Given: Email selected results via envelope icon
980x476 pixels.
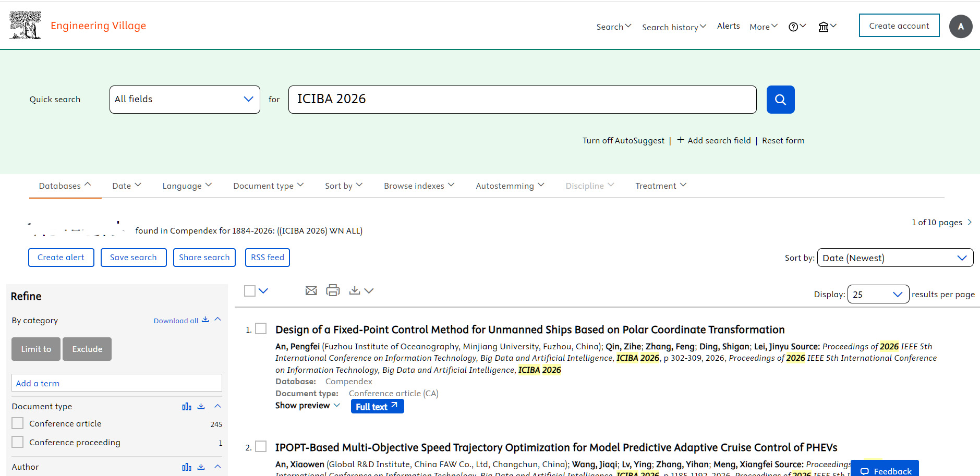Looking at the screenshot, I should click(311, 291).
